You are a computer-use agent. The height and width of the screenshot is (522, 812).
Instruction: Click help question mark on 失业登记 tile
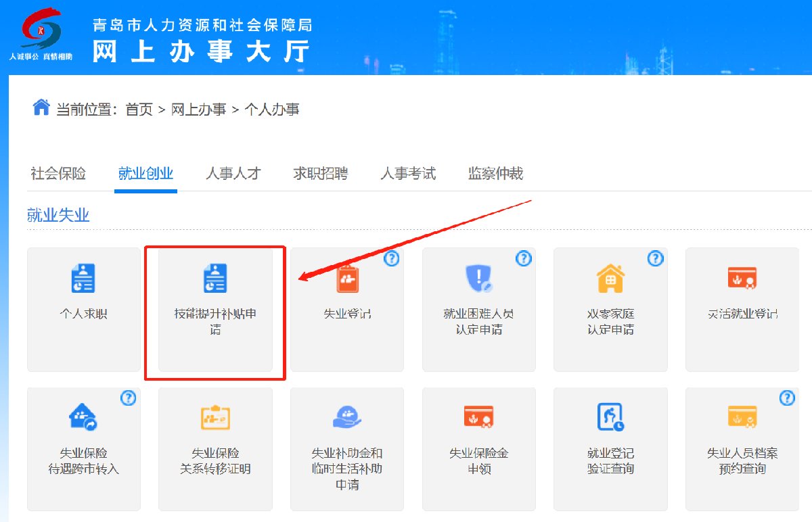(392, 258)
